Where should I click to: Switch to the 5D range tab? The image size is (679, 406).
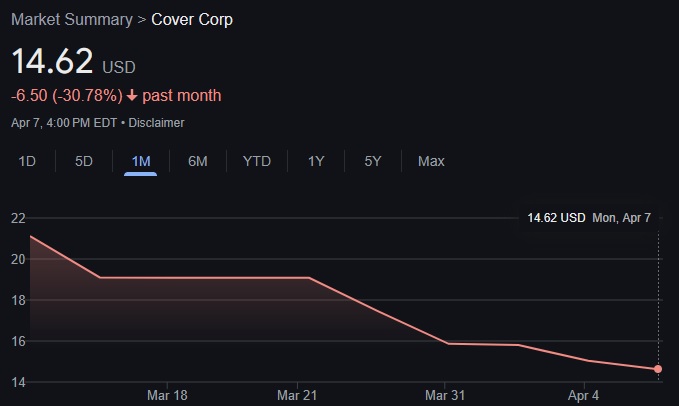(84, 161)
